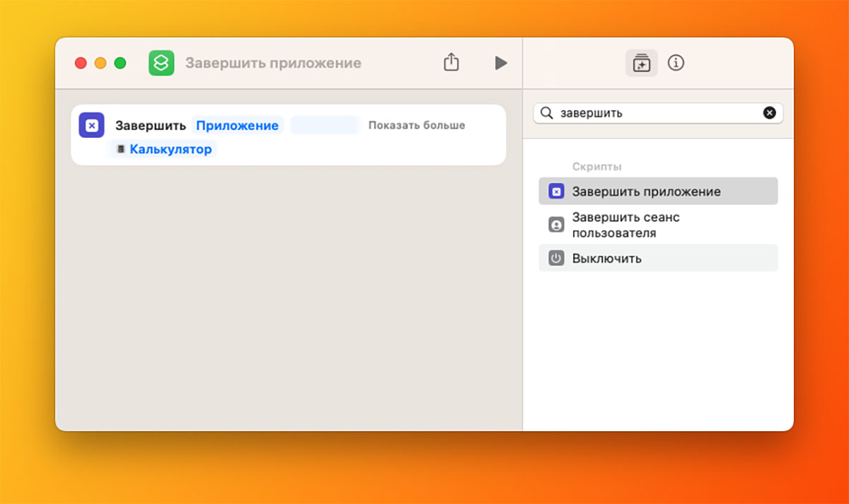Toggle the action library panel icon
This screenshot has height=504, width=849.
[x=641, y=63]
